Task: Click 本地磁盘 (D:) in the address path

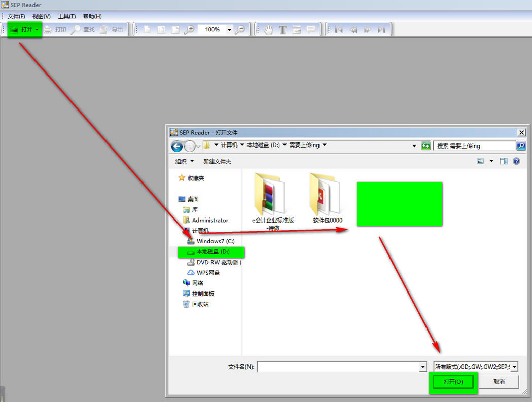Action: point(263,145)
